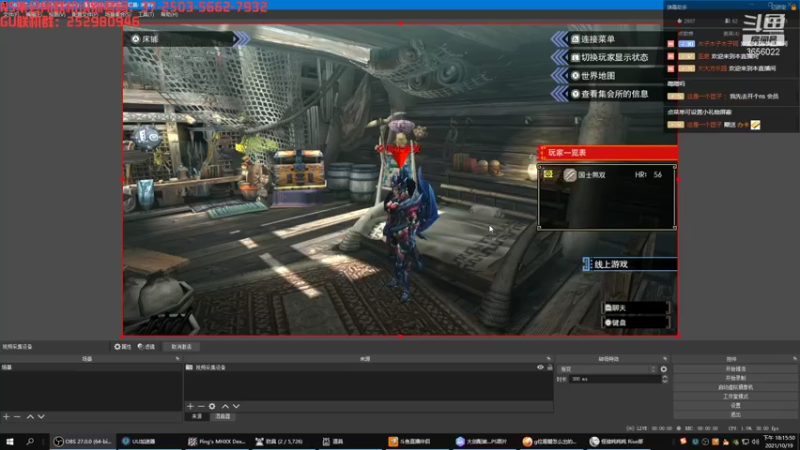Select 视频采集设备 source row in Sources list
Screen dimensions: 800x450
click(368, 367)
